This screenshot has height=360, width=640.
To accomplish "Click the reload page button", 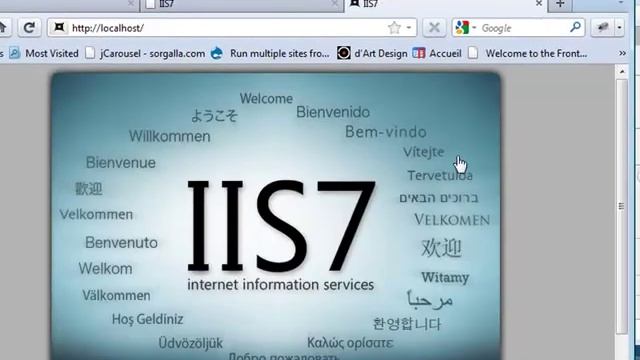I will pos(29,28).
